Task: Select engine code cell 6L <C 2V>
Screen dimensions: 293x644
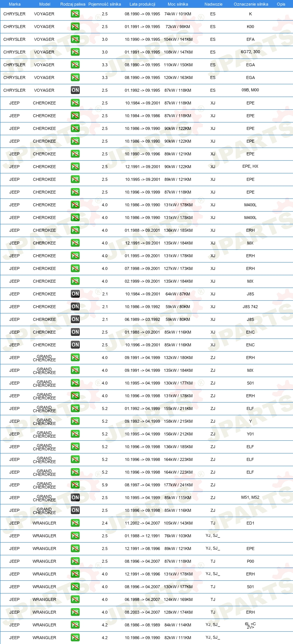Action: [x=250, y=625]
